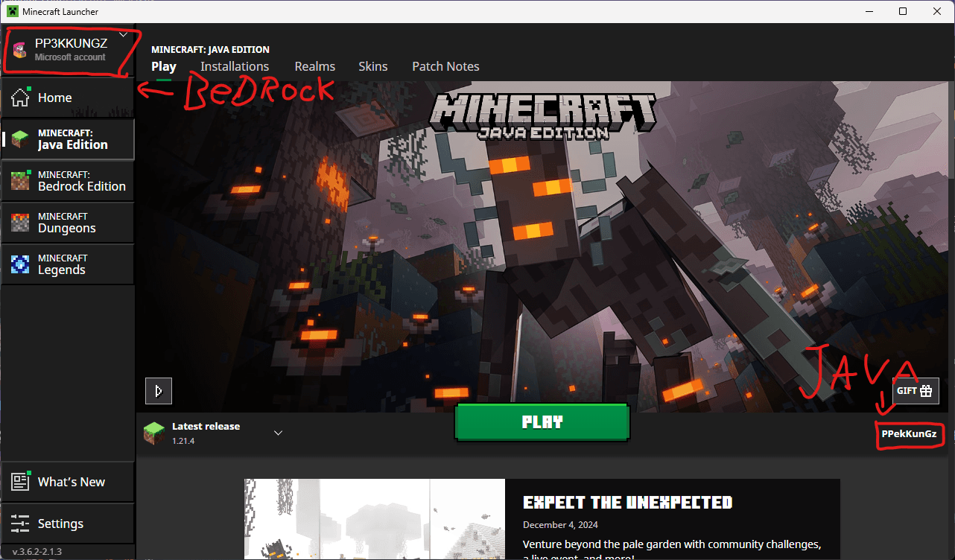Open the Minecraft Legends icon

(20, 264)
